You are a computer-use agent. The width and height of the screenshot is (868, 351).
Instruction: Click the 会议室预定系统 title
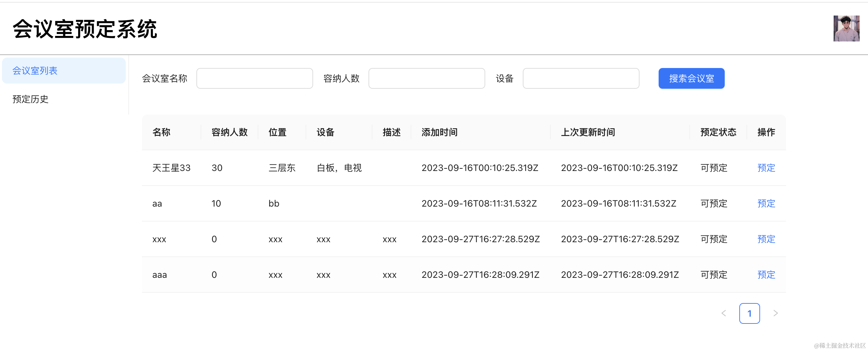coord(85,29)
